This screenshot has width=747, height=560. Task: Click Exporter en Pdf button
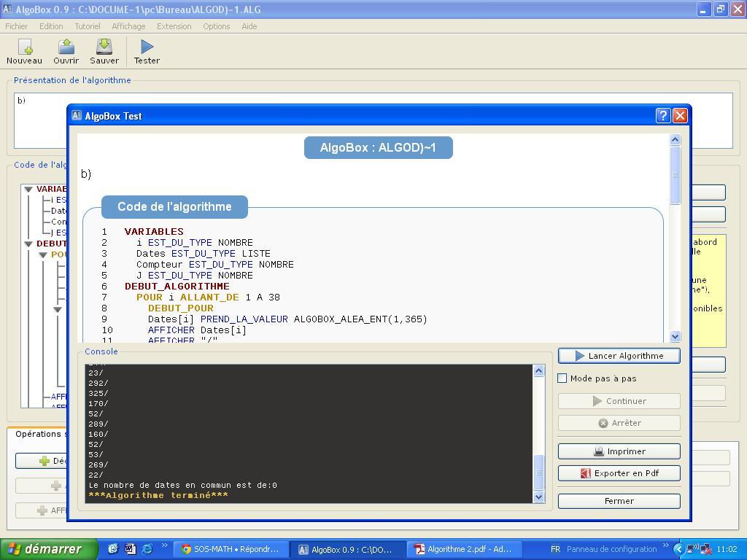coord(619,473)
